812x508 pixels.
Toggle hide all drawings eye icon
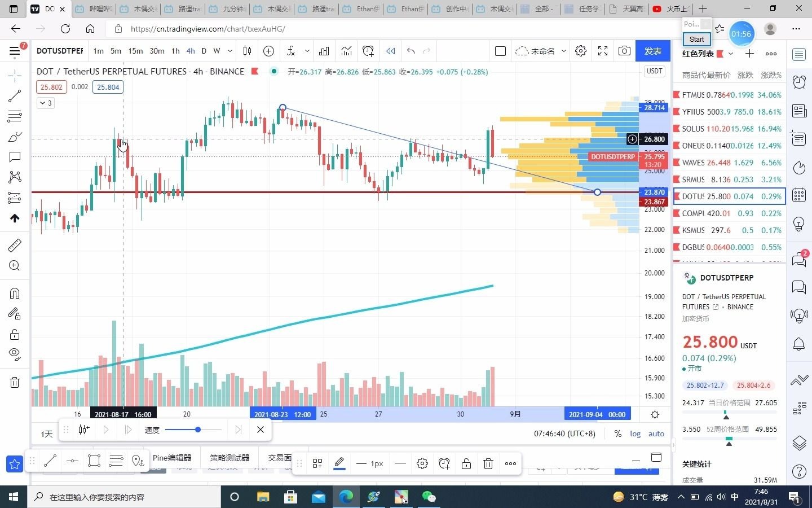pyautogui.click(x=15, y=354)
